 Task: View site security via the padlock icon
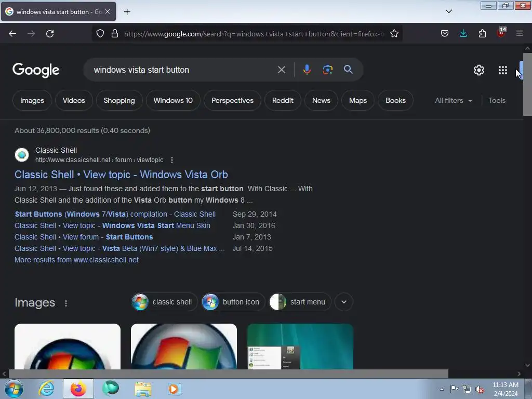(115, 34)
